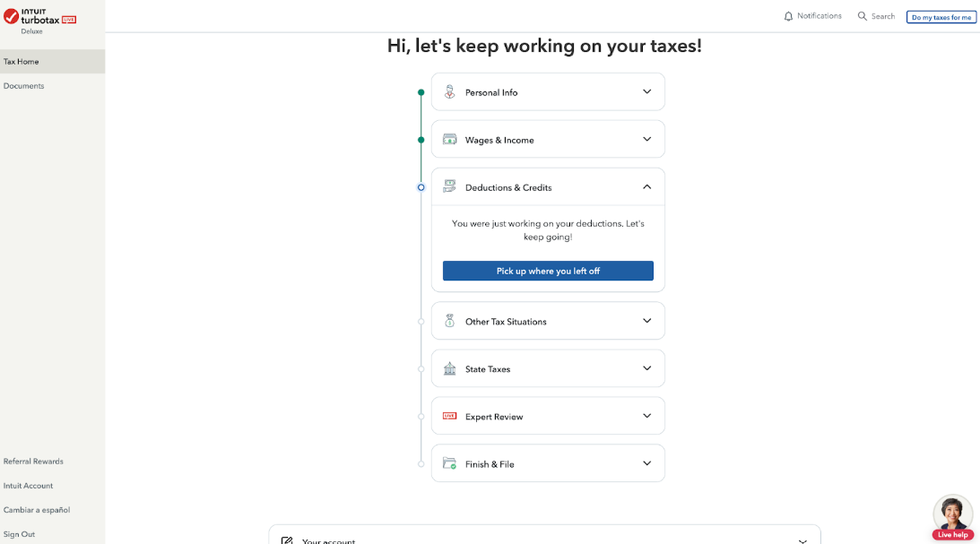
Task: Collapse the Deductions & Credits section
Action: (646, 186)
